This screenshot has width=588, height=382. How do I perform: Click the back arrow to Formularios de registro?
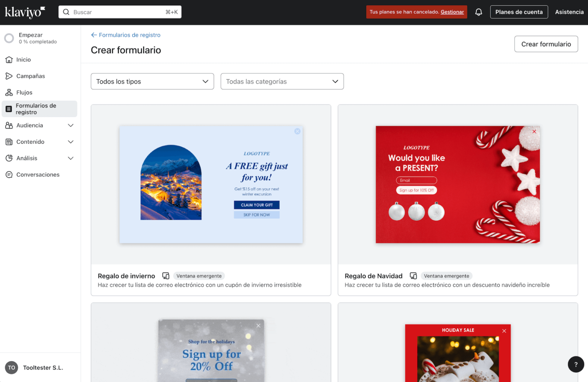tap(94, 35)
